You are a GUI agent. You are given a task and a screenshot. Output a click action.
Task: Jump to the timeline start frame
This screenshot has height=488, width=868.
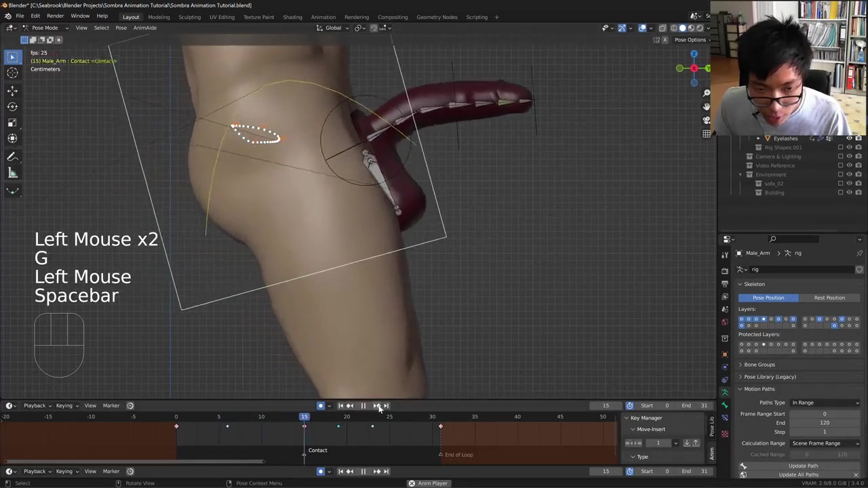point(340,406)
